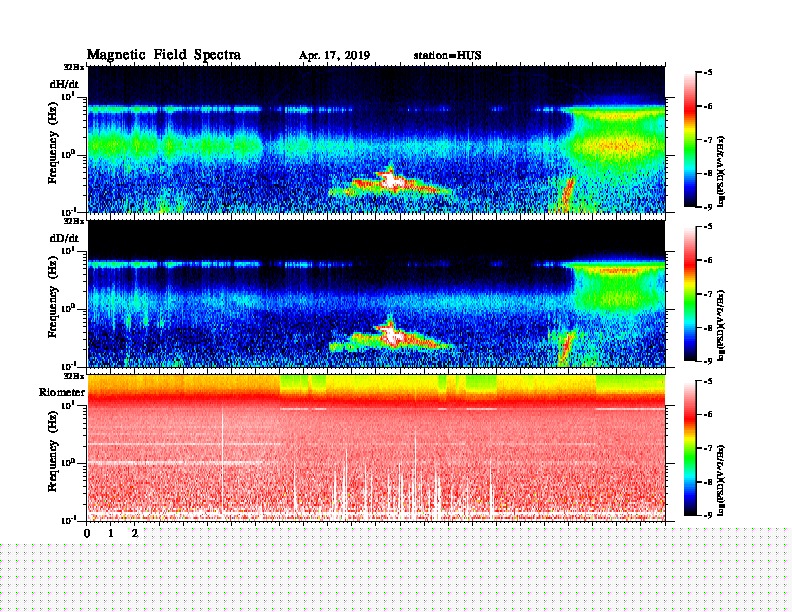Click the dD/dt panel color scale bar
Viewport: 792px width, 612px height.
(690, 294)
